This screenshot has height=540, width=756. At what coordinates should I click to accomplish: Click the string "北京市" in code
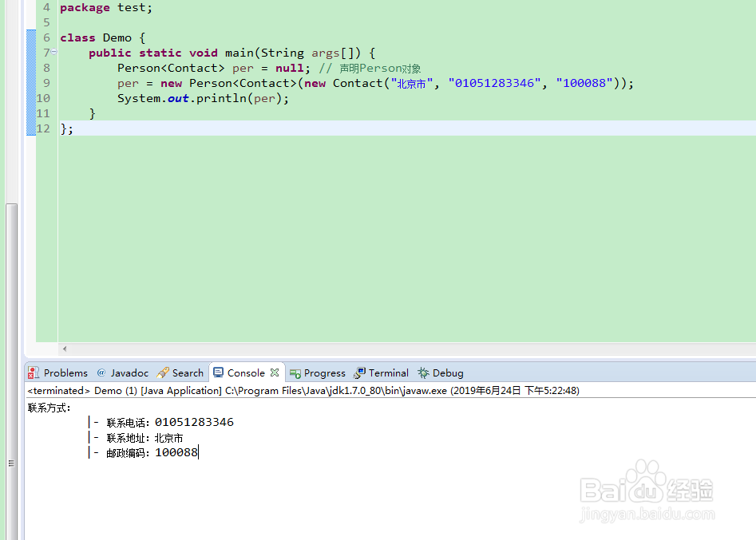pyautogui.click(x=411, y=83)
